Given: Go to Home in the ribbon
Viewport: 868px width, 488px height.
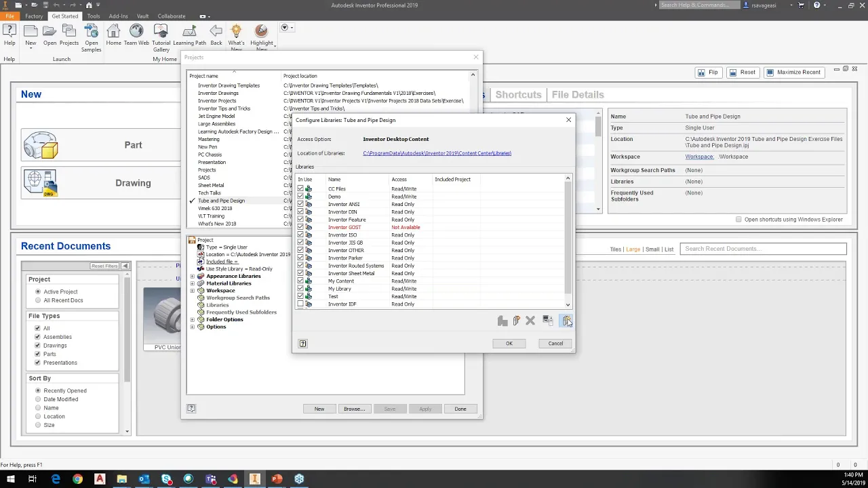Looking at the screenshot, I should point(113,31).
